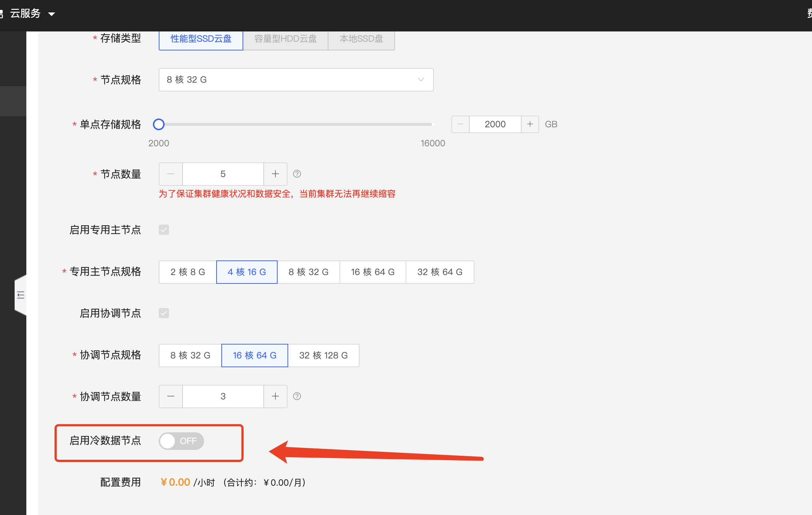Image resolution: width=812 pixels, height=515 pixels.
Task: Toggle dedicated master node checkbox
Action: pyautogui.click(x=164, y=230)
